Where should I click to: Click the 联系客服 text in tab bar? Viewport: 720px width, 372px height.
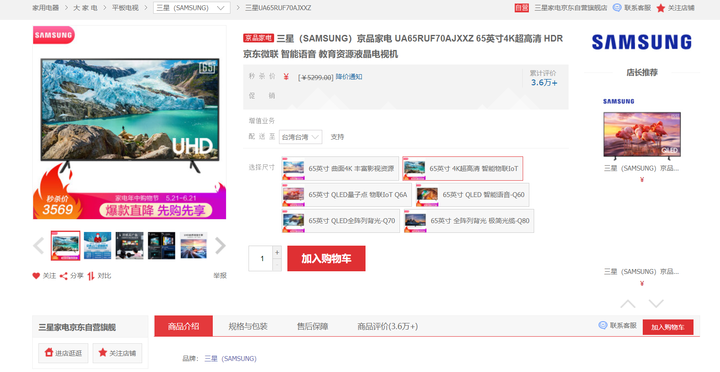[x=623, y=325]
